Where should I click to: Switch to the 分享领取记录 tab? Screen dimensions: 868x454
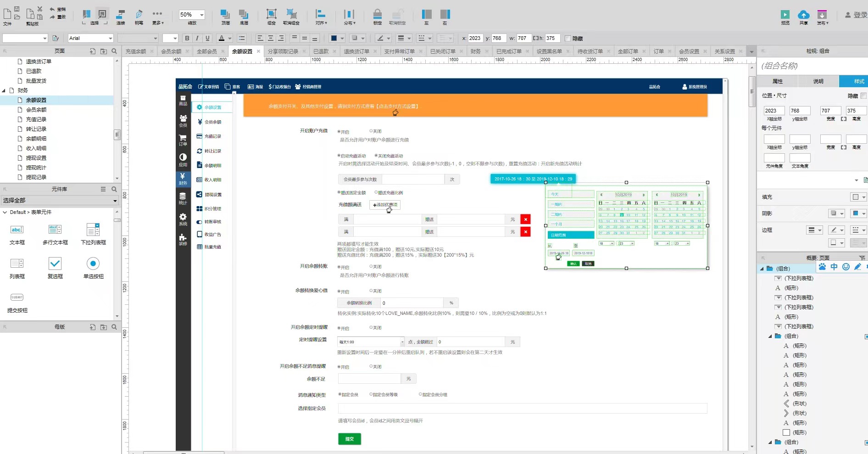pyautogui.click(x=283, y=51)
